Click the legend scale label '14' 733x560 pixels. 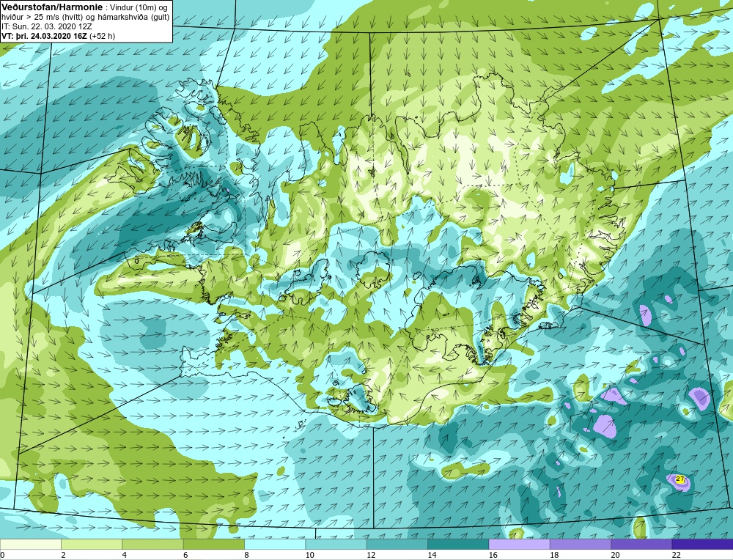coord(432,555)
